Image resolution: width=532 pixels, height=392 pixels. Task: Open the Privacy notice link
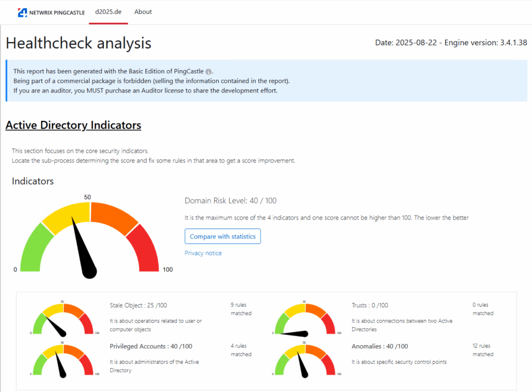coord(203,253)
